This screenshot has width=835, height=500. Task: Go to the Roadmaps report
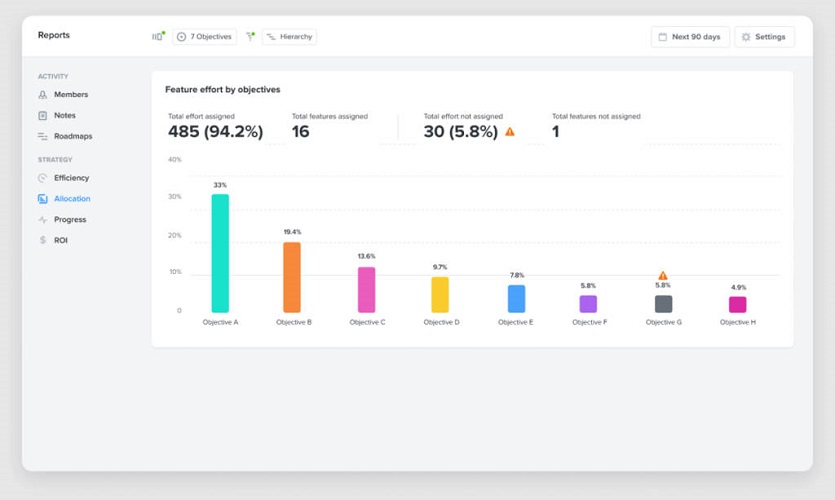72,137
